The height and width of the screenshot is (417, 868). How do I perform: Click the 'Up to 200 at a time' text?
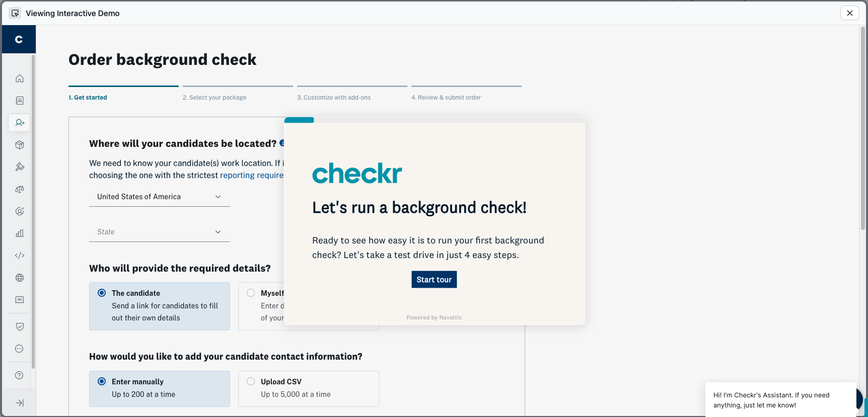point(143,394)
